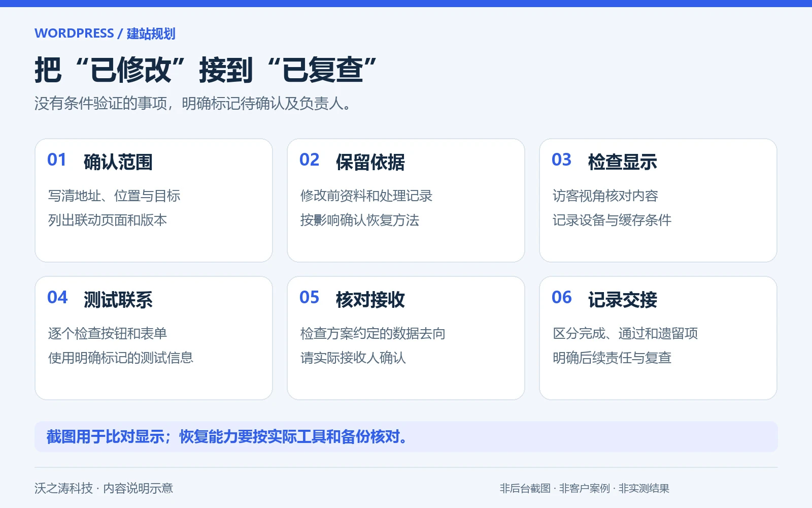Click the line 记录设备与缓存条件
The image size is (812, 508).
tap(612, 220)
